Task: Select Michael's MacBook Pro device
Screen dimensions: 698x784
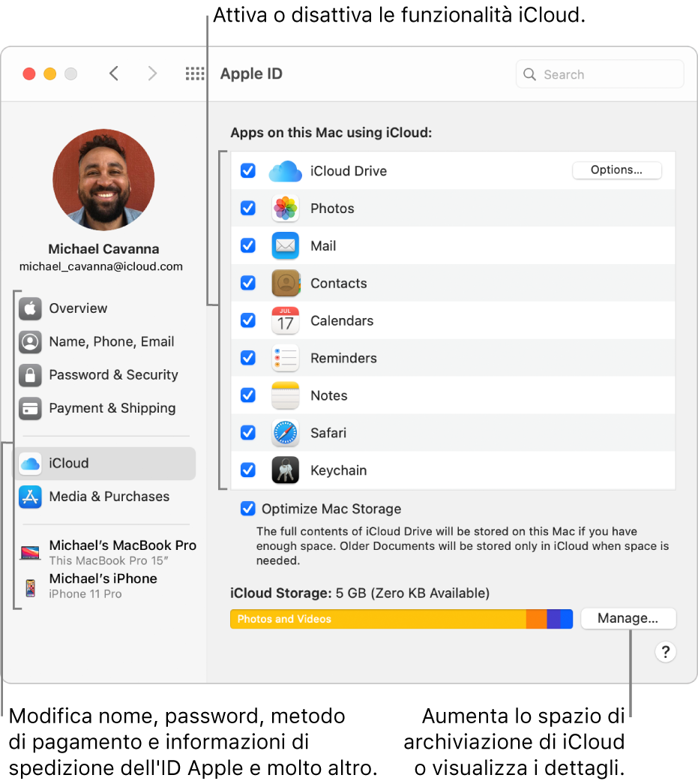Action: (x=109, y=552)
